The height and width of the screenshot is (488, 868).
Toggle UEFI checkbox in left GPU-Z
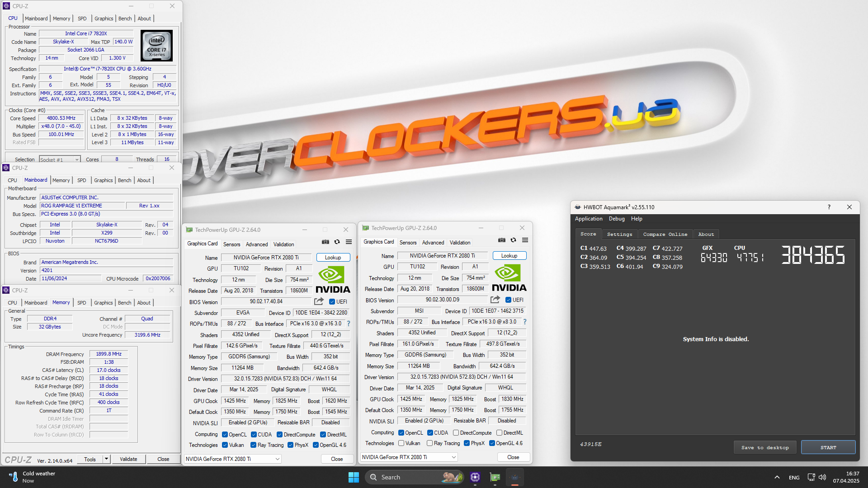332,302
